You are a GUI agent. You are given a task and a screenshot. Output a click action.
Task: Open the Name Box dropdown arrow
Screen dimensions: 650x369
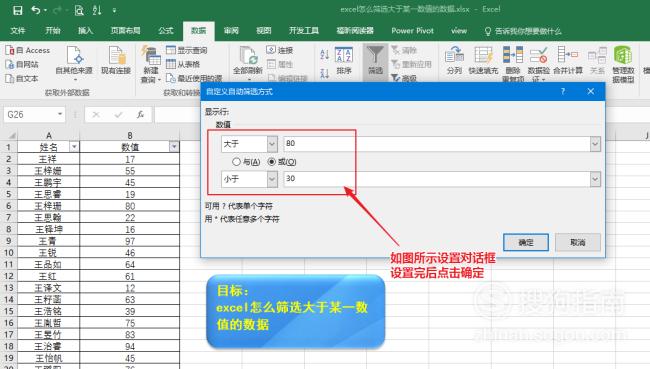pyautogui.click(x=60, y=114)
